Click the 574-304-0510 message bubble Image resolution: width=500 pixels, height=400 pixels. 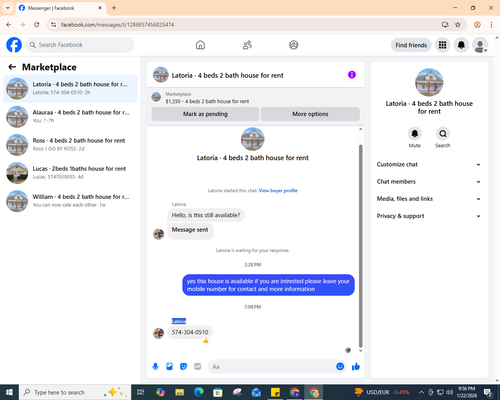[190, 332]
